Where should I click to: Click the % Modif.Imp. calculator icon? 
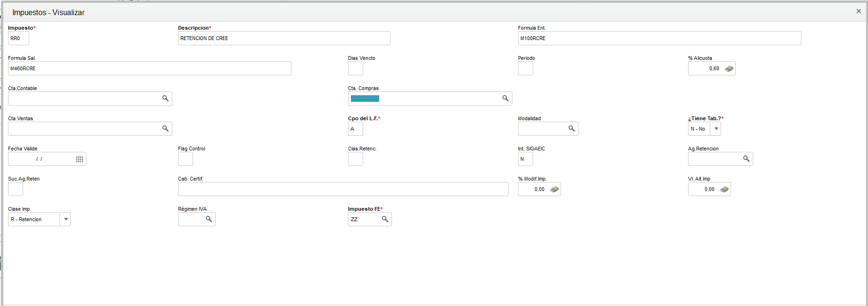[554, 190]
